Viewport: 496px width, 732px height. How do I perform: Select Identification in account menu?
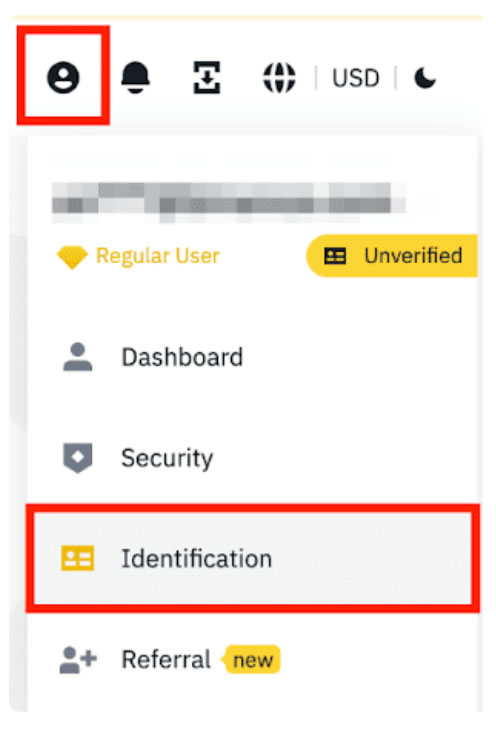[253, 558]
